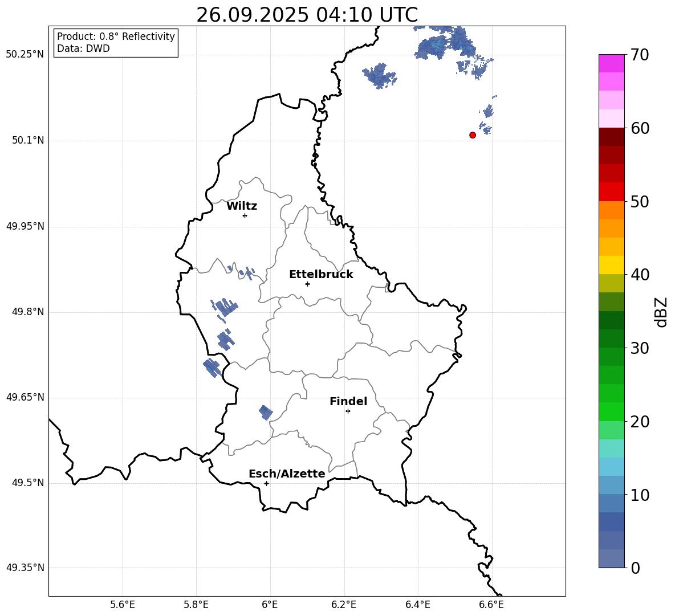Click the 49.8°N latitude tick label
675x616 pixels.
pyautogui.click(x=28, y=312)
